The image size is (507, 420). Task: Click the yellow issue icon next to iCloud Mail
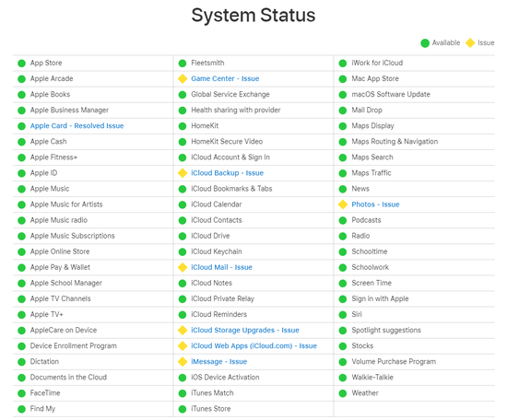183,267
